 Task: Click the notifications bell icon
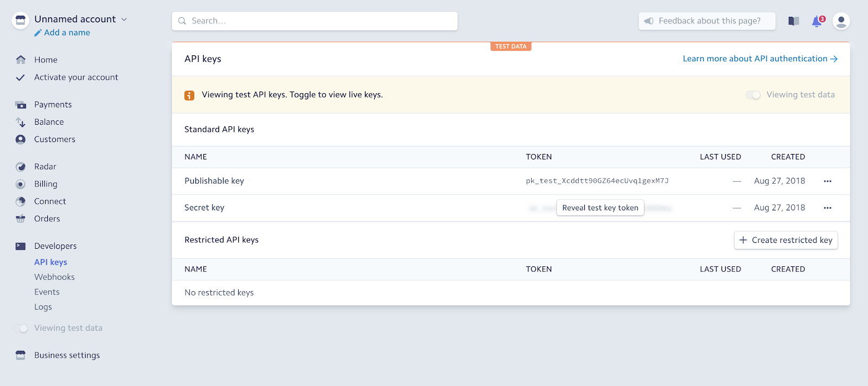point(817,21)
